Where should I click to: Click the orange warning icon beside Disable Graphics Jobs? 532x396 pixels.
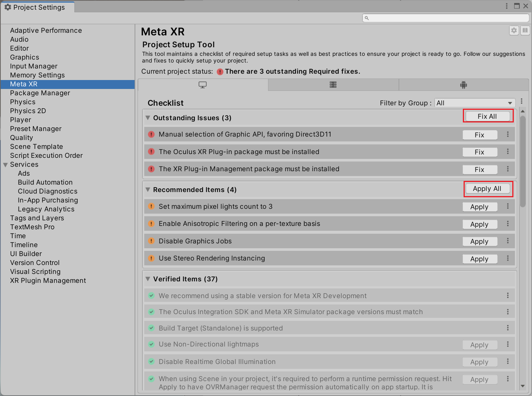[x=151, y=241]
